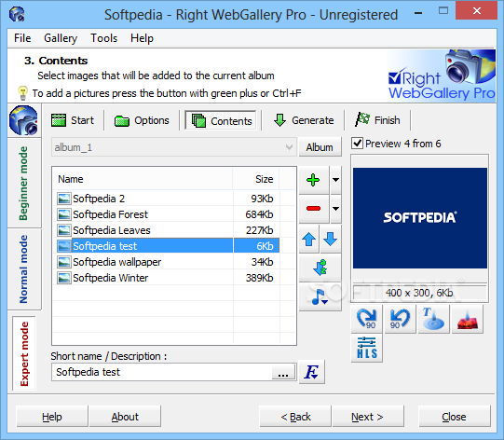Go to the Options step tab
Screen dimensions: 504x440
142,120
